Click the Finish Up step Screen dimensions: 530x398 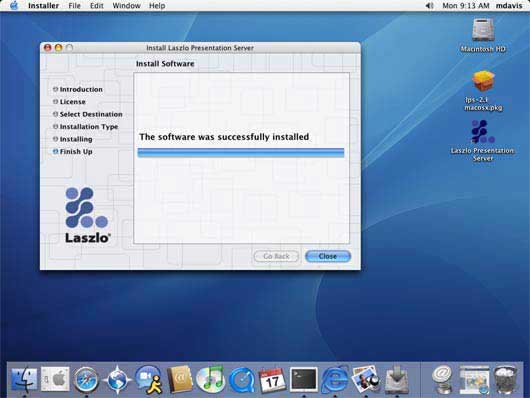click(73, 151)
